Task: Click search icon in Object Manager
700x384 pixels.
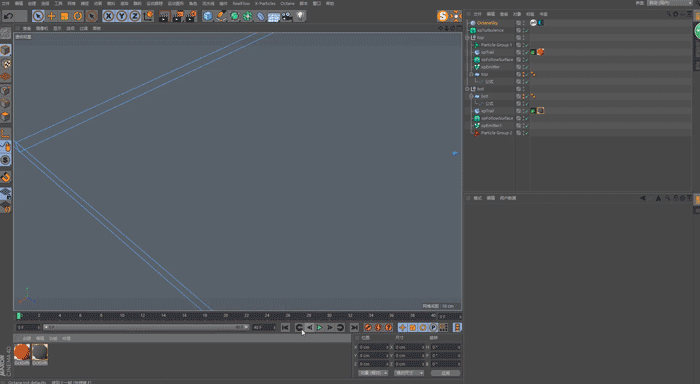Action: pyautogui.click(x=669, y=14)
